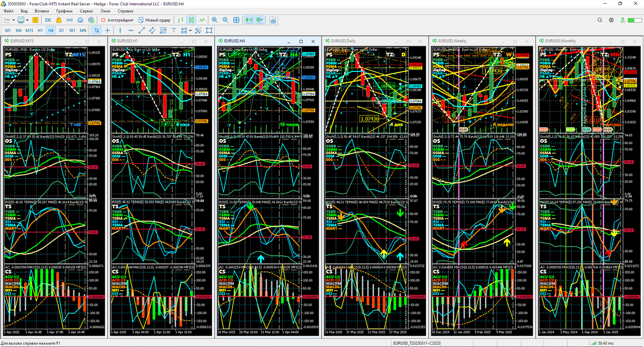This screenshot has height=347, width=644.
Task: Click the tile windows grid icon
Action: pos(236,20)
